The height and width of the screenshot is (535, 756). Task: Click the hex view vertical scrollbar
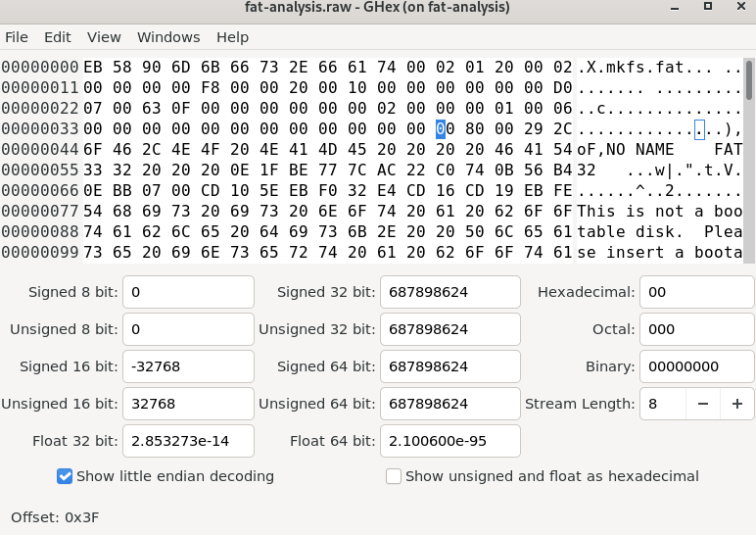tap(749, 161)
